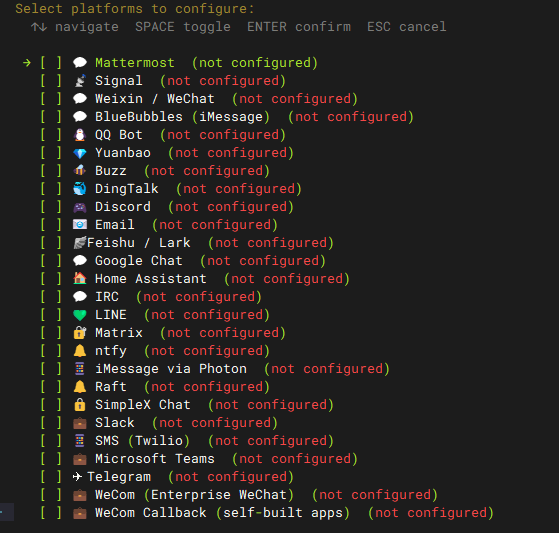This screenshot has width=559, height=533.
Task: Click the Home Assistant house icon
Action: coord(80,278)
